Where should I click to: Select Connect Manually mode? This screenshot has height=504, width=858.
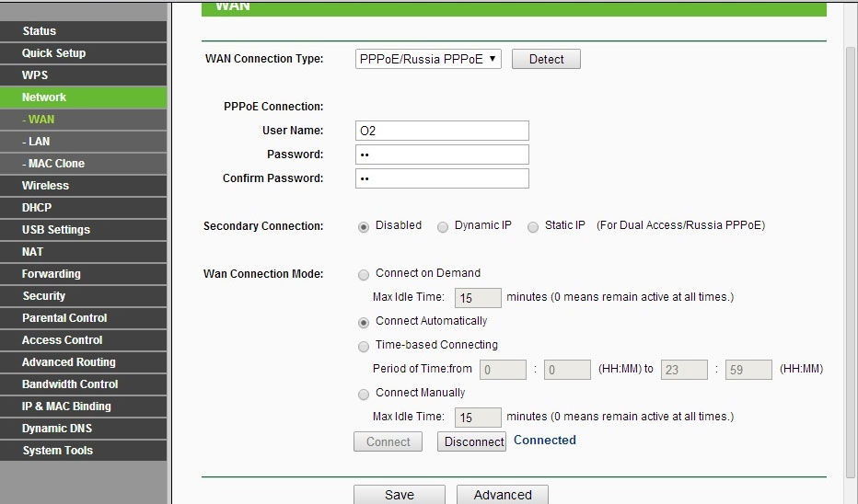click(364, 395)
